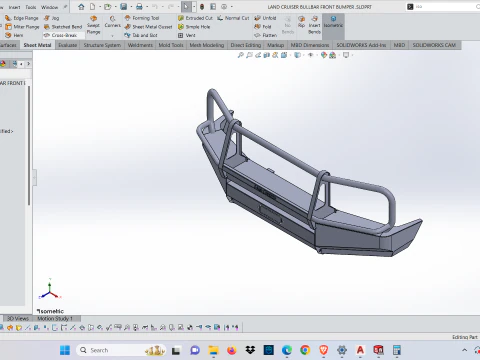
Task: Open the Save dropdown arrow
Action: [x=131, y=7]
